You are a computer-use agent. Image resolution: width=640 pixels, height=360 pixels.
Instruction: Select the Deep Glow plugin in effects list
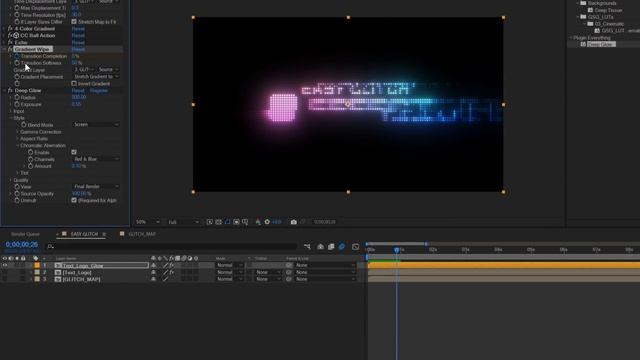click(601, 44)
